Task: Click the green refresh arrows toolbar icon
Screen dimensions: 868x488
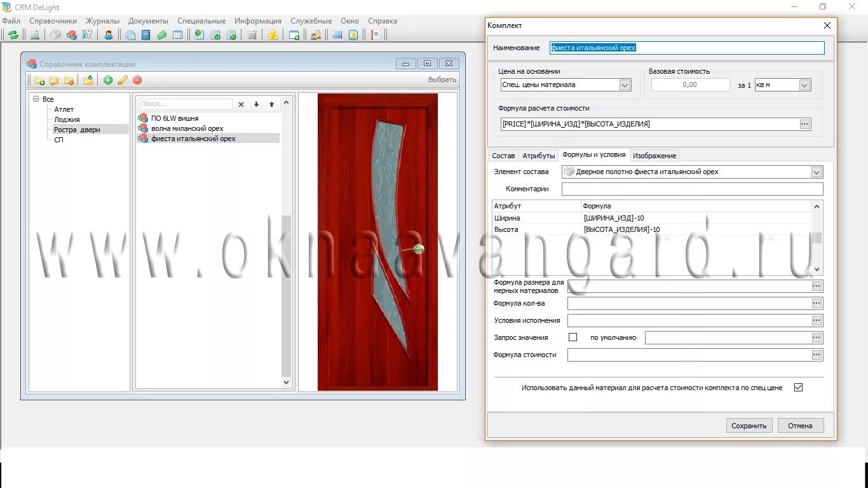Action: pyautogui.click(x=13, y=35)
